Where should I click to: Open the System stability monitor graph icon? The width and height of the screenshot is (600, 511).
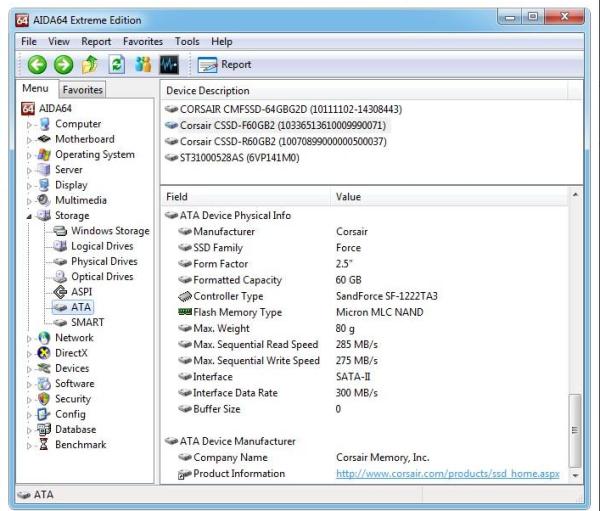[169, 64]
